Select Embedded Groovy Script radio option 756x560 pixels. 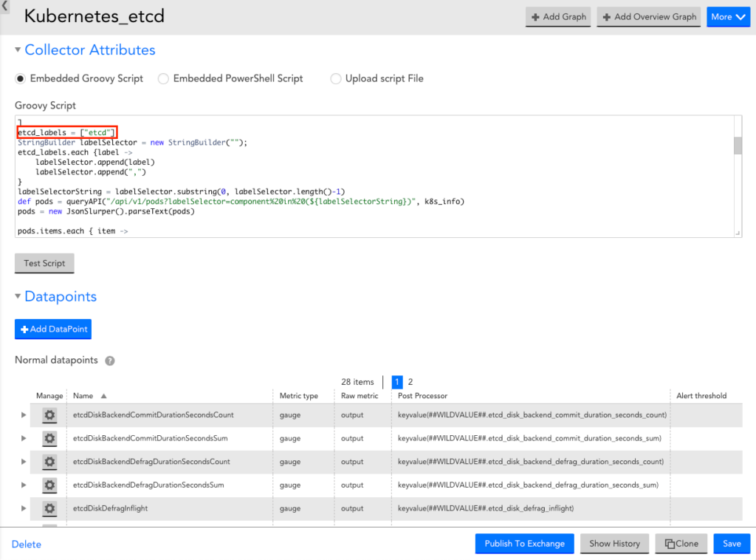tap(21, 78)
